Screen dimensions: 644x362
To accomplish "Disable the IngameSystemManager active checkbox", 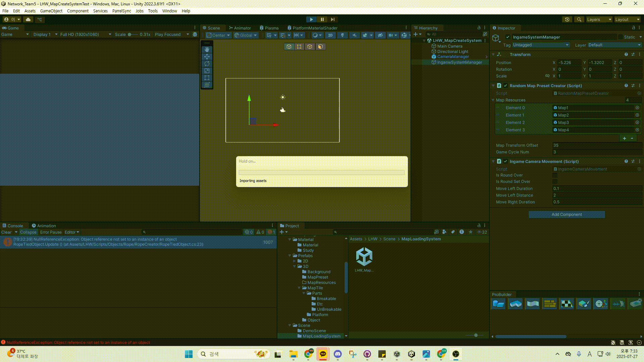I will [x=508, y=37].
